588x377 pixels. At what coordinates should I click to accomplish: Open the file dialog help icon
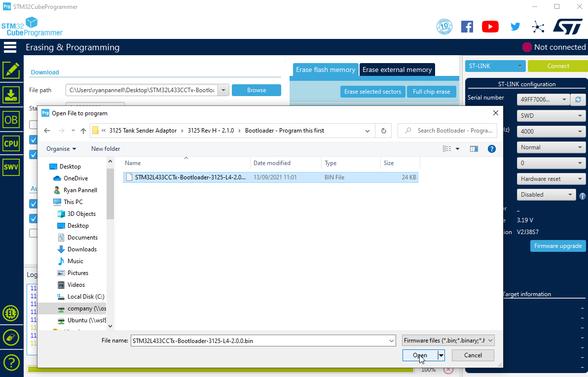point(492,149)
